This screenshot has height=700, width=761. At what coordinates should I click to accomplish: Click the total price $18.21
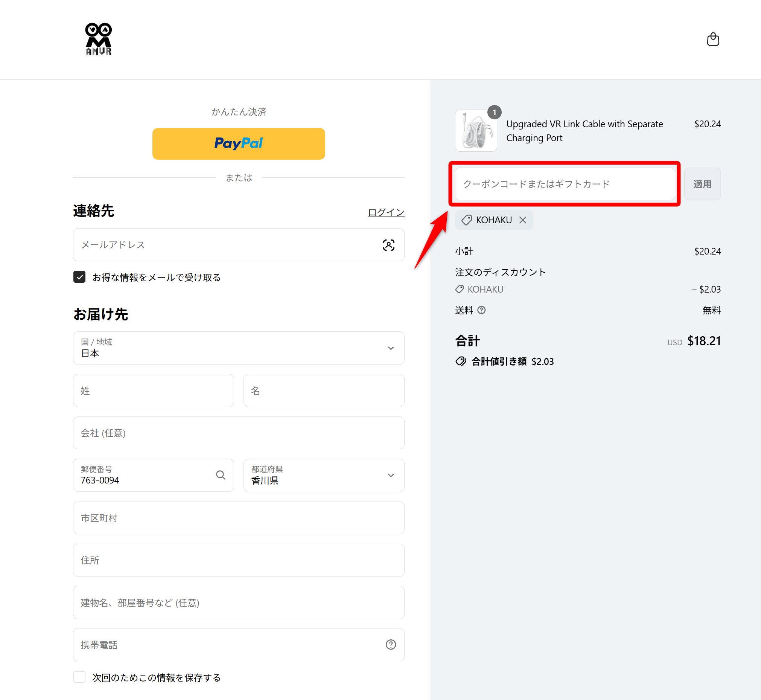704,341
